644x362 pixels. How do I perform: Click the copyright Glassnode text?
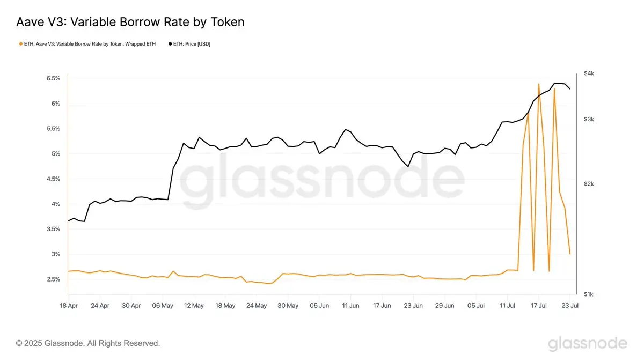(x=88, y=343)
